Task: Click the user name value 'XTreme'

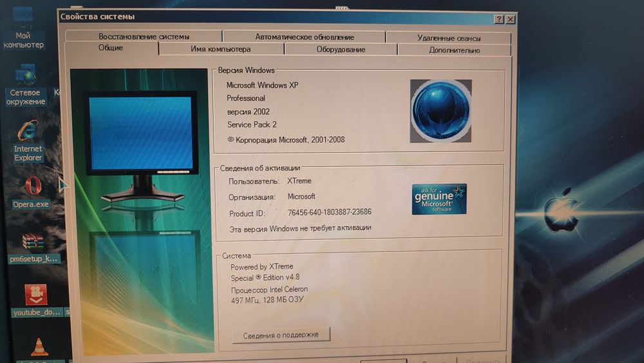Action: (x=299, y=181)
